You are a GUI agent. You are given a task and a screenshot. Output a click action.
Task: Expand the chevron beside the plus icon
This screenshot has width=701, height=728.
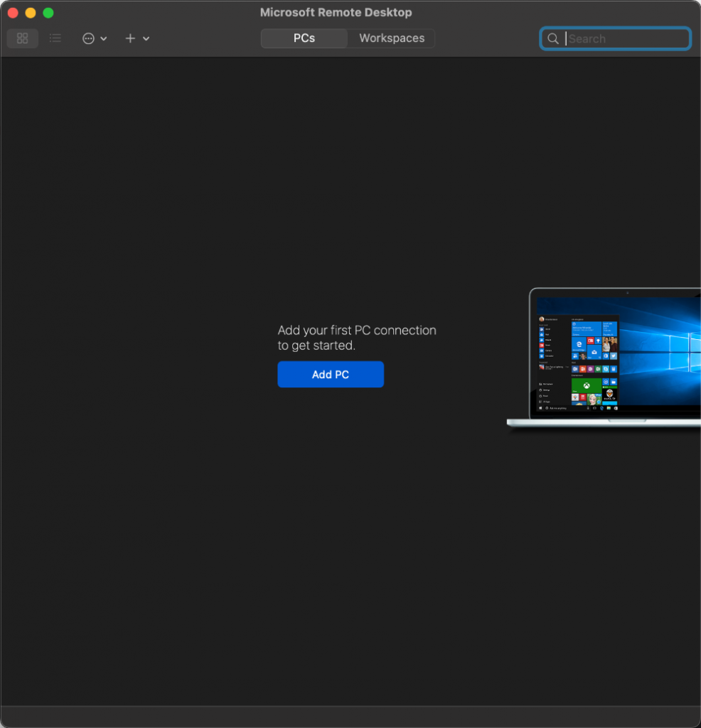point(146,38)
